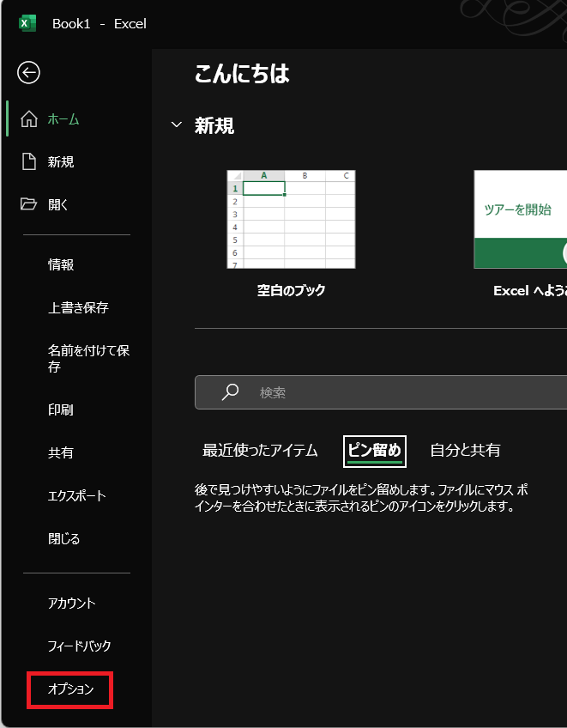Open the ツアーを開始 template
This screenshot has width=567, height=728.
(520, 220)
